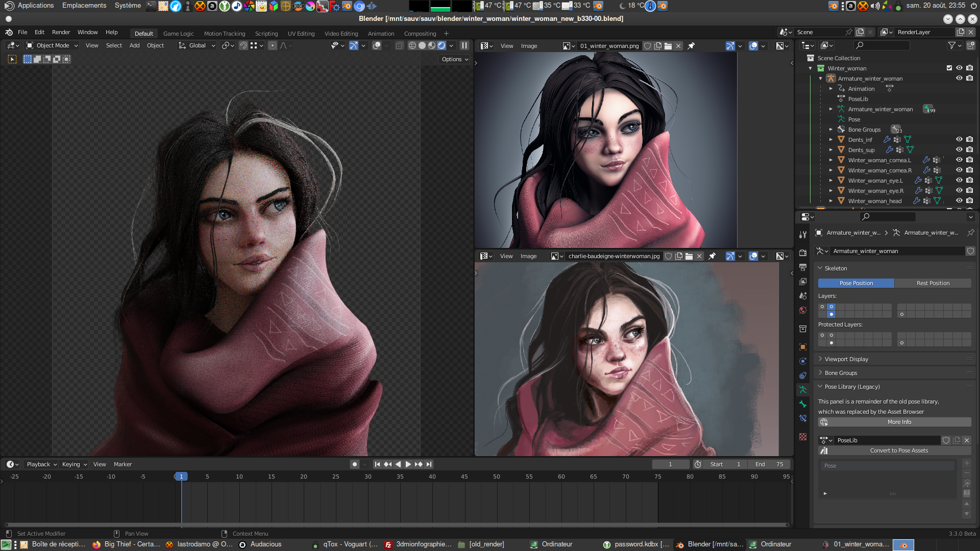Open the Bone Constraints properties tab

pyautogui.click(x=803, y=418)
